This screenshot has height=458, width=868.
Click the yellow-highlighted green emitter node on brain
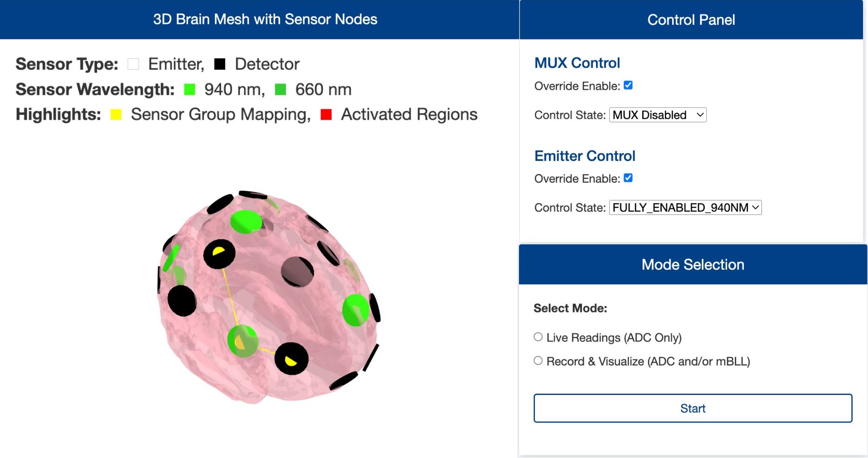[242, 341]
